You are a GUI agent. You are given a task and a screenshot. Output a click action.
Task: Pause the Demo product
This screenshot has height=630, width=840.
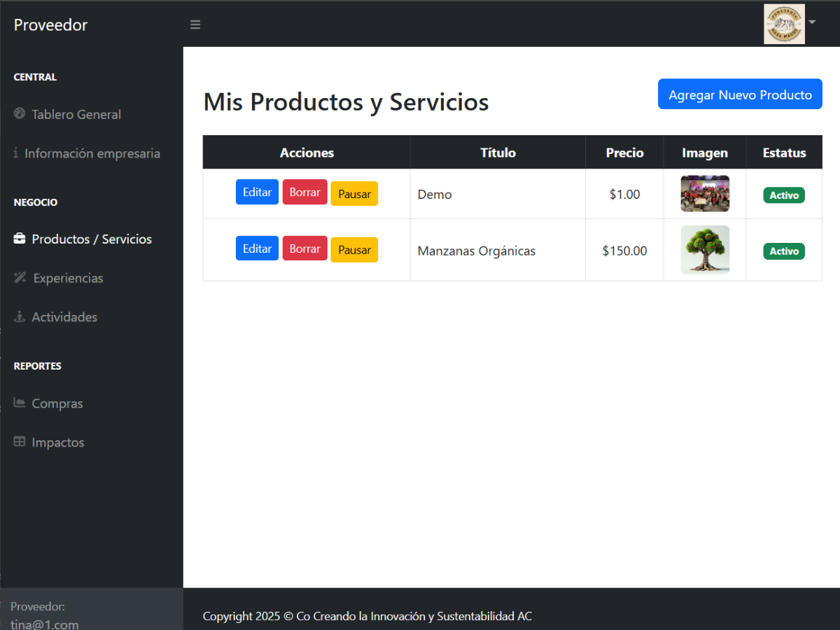tap(354, 194)
